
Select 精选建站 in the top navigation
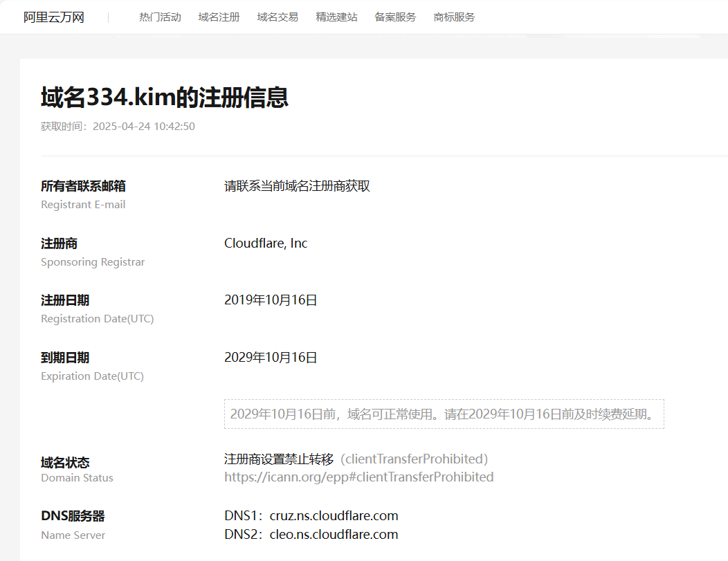[336, 17]
